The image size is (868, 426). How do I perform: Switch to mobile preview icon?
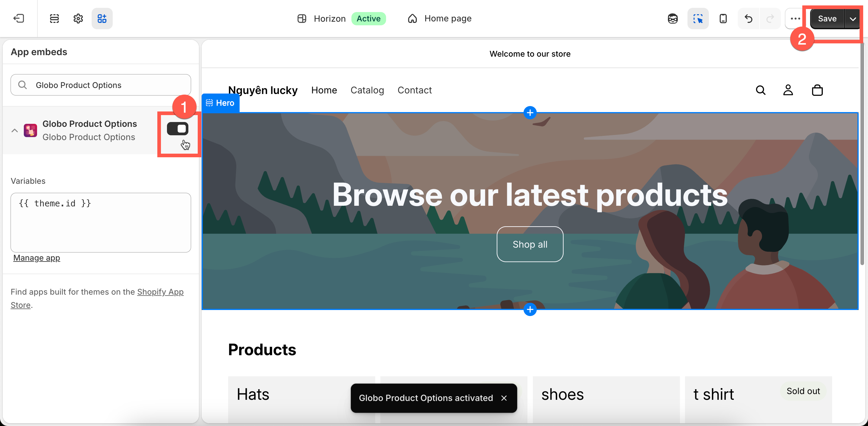coord(723,18)
